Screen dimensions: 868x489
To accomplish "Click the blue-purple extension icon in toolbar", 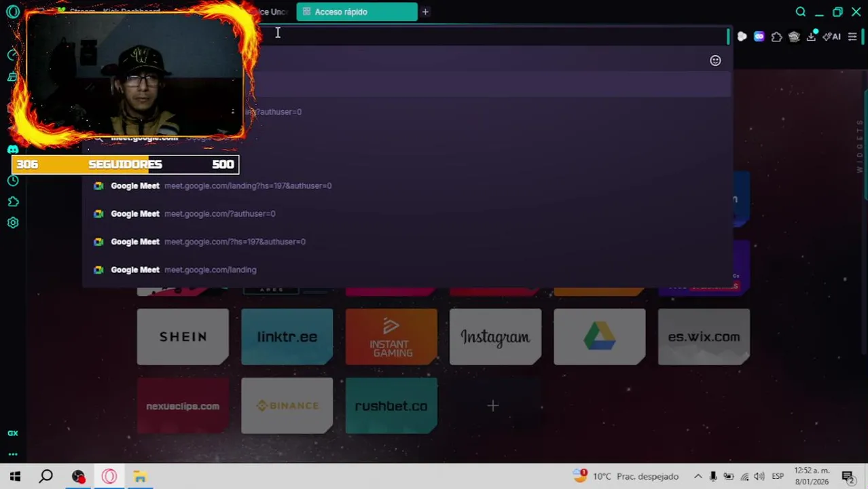I will [x=759, y=37].
